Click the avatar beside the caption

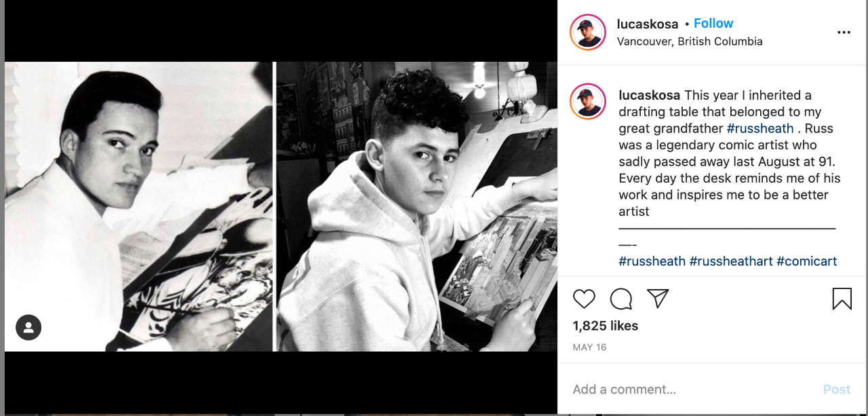pyautogui.click(x=587, y=102)
